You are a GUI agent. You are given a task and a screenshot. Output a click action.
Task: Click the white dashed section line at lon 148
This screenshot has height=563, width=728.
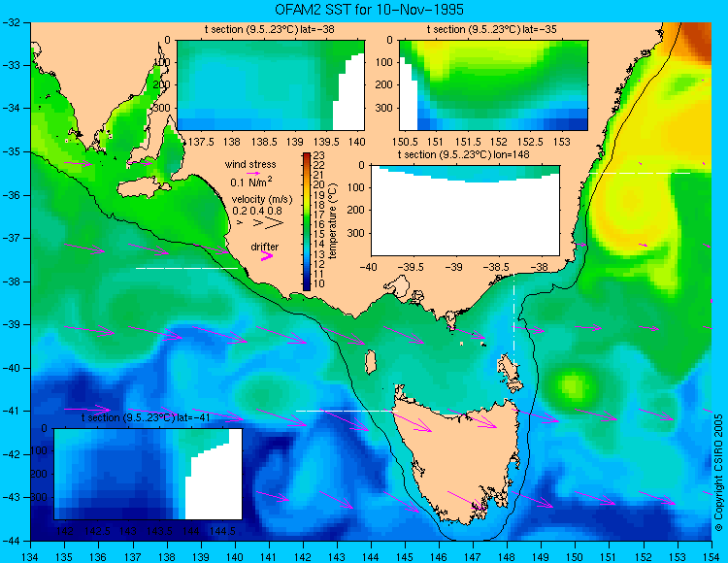[513, 320]
